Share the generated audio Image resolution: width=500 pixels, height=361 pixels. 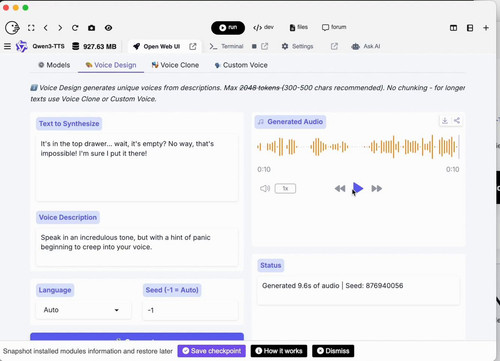(x=457, y=121)
